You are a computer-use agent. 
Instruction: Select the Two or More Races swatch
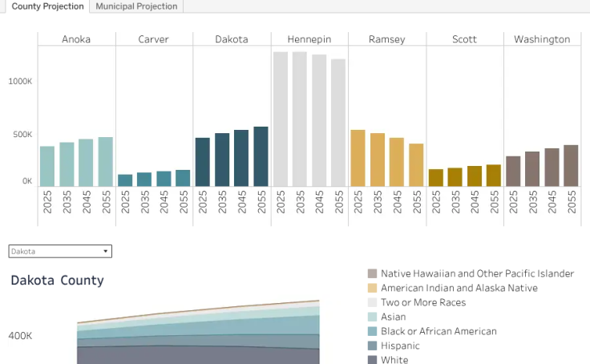tap(372, 302)
